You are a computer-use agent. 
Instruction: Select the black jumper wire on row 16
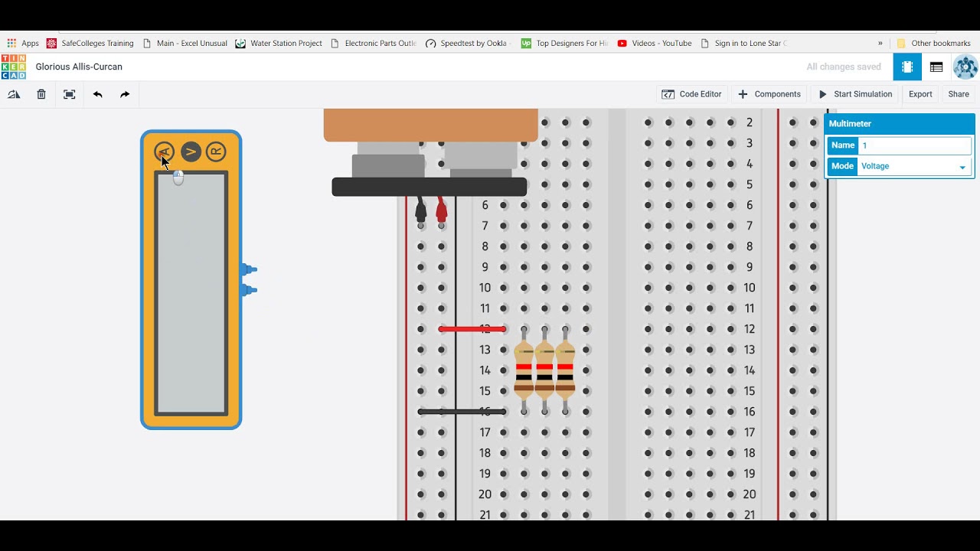(x=462, y=412)
